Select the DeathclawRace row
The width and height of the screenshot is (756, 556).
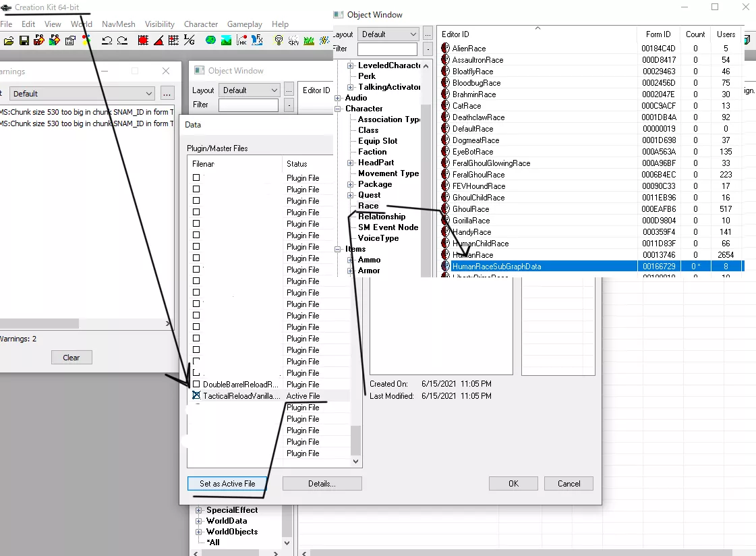click(x=592, y=117)
